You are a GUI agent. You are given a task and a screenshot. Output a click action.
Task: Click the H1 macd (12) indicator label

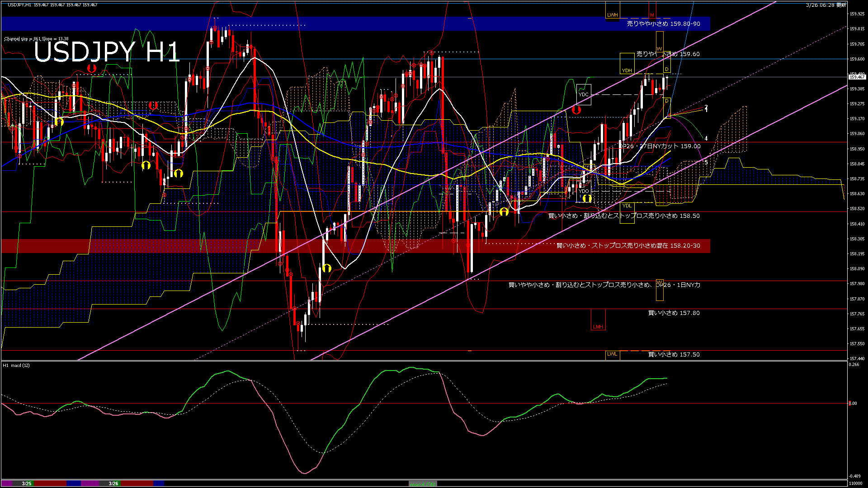16,365
